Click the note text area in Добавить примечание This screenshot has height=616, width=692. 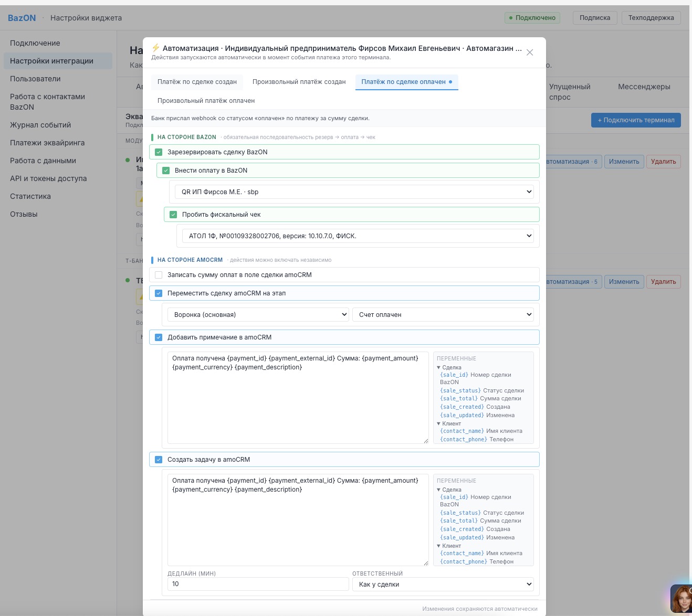click(298, 398)
